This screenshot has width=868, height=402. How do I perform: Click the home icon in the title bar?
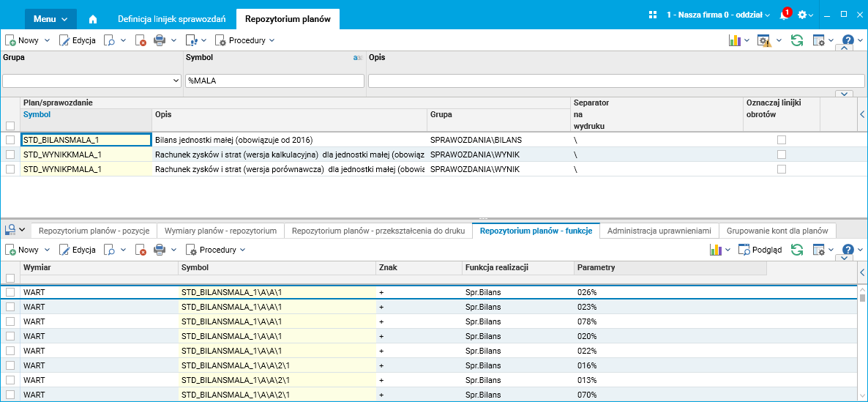pos(93,18)
